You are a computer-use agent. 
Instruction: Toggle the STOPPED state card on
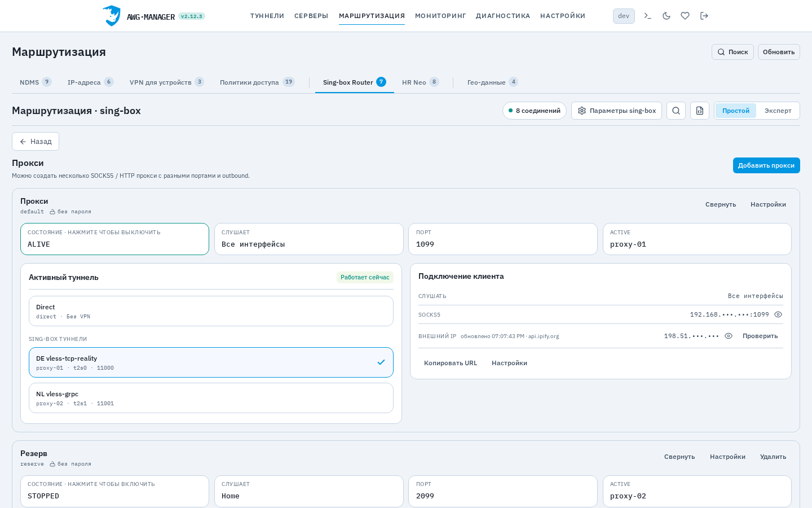(114, 491)
